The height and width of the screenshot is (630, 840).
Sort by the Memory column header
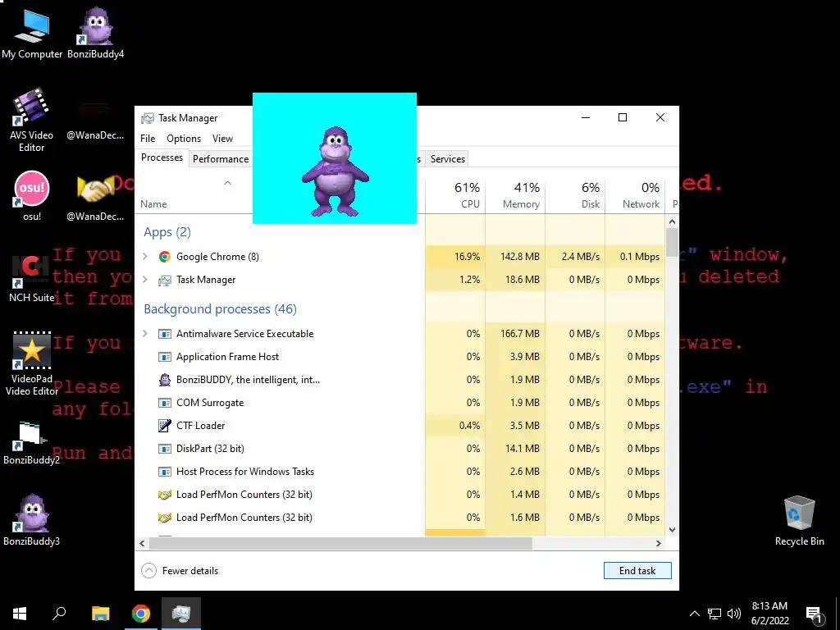[515, 195]
